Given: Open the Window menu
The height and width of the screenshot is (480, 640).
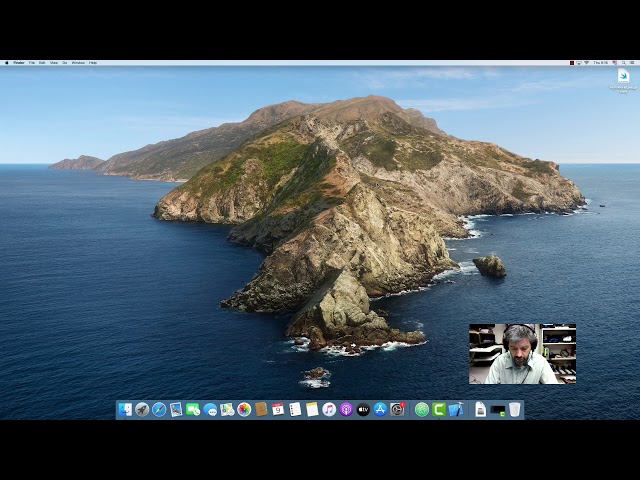Looking at the screenshot, I should point(78,63).
